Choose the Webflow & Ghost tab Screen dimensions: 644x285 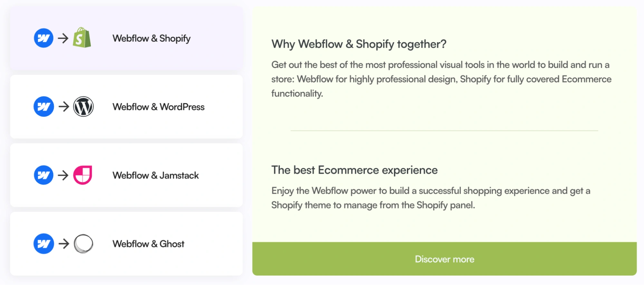[x=126, y=243]
